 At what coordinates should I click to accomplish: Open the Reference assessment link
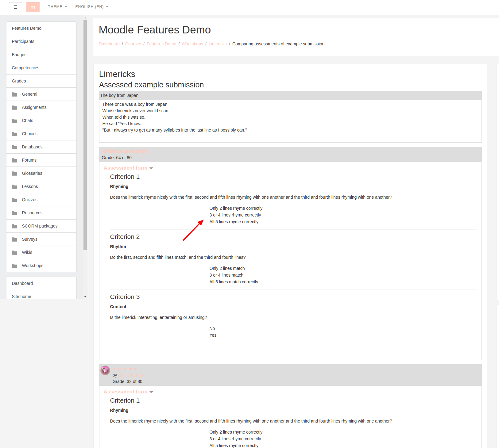click(125, 151)
